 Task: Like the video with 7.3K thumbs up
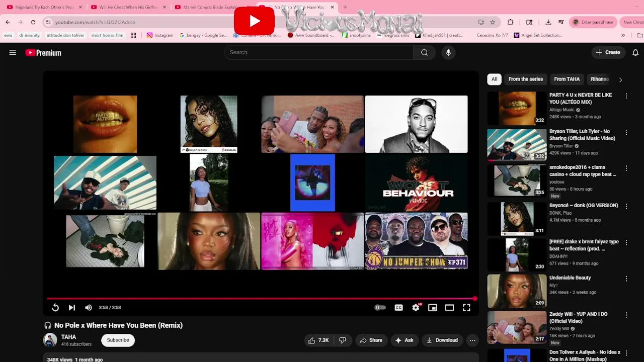click(x=318, y=340)
